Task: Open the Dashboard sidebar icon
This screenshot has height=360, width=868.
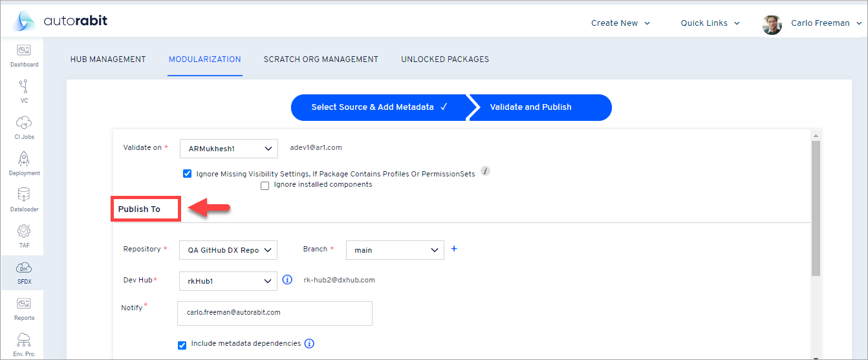Action: (x=24, y=56)
